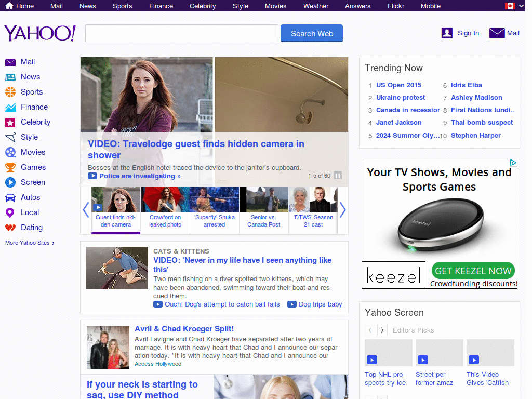
Task: Click the Home house icon in top bar
Action: [9, 5]
